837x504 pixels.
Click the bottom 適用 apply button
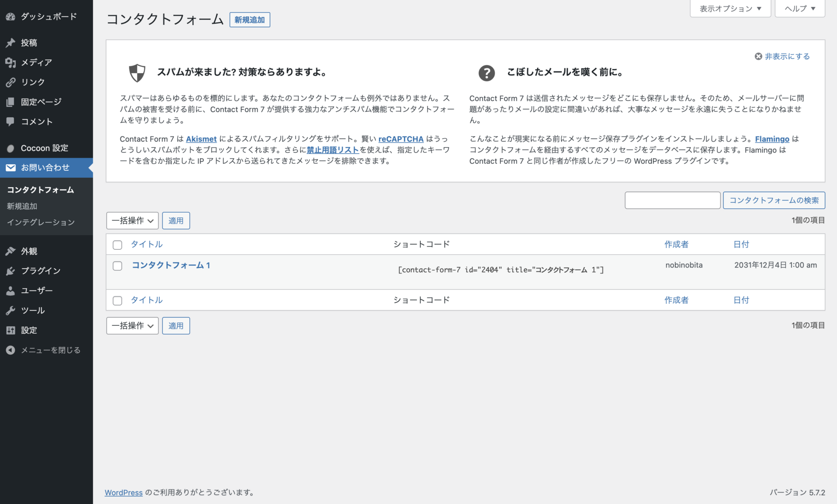[x=176, y=325]
